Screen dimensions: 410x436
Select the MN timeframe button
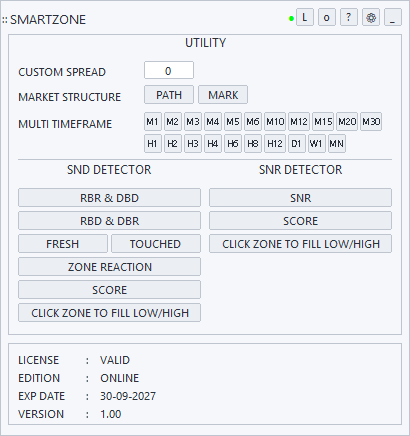(337, 144)
